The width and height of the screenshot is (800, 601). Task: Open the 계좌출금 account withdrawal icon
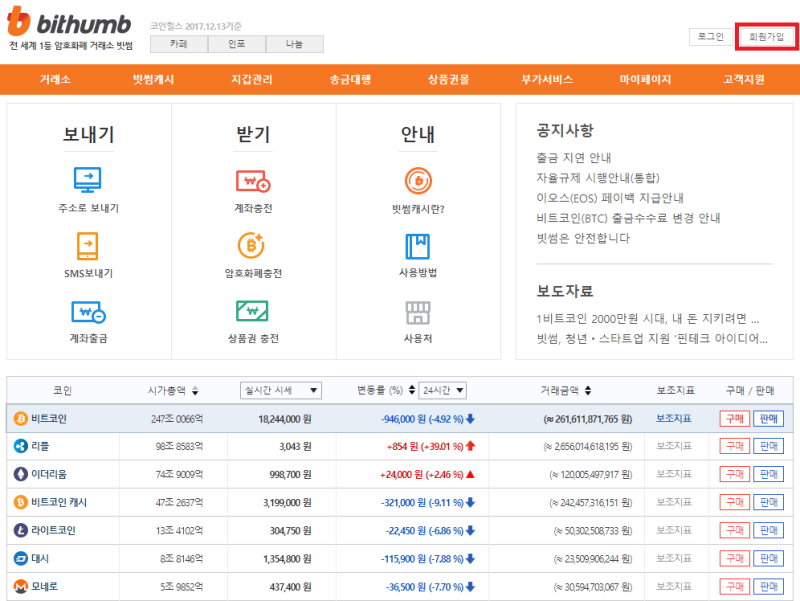[x=88, y=312]
